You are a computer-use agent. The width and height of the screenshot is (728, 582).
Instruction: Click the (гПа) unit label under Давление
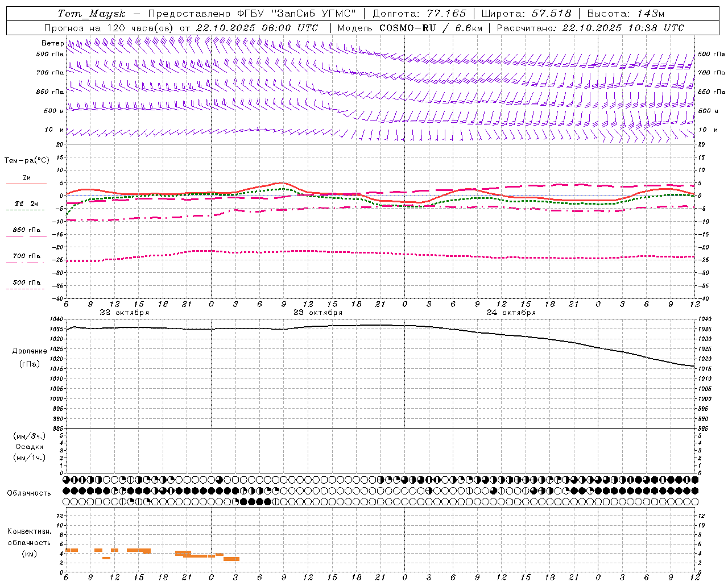coord(30,364)
